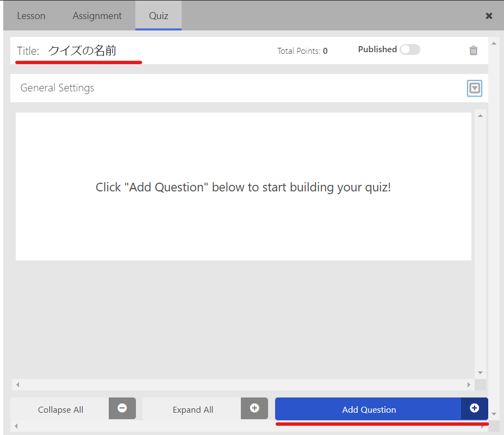This screenshot has height=435, width=504.
Task: Click the inner horizontal scrollbar left arrow
Action: 18,384
